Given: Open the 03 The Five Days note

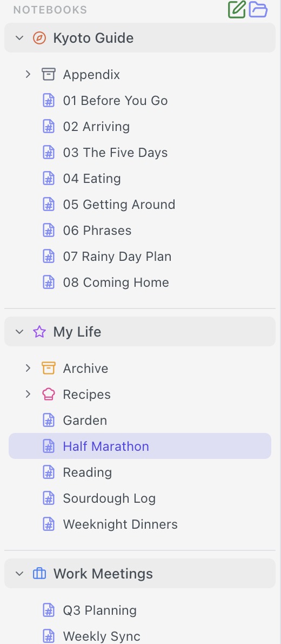Looking at the screenshot, I should pyautogui.click(x=140, y=153).
